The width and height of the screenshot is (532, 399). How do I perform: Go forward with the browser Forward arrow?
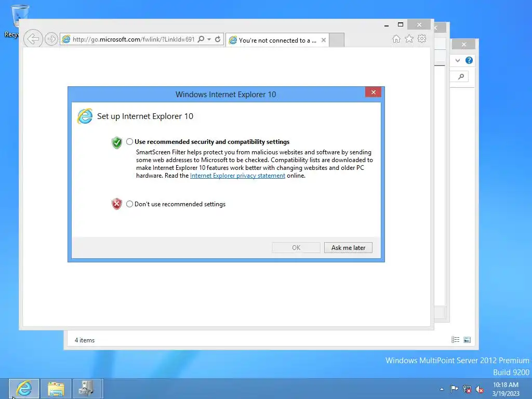click(51, 39)
